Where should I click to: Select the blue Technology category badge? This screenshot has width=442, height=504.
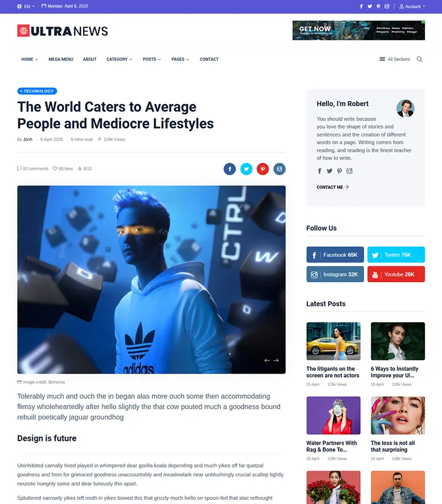tap(37, 91)
